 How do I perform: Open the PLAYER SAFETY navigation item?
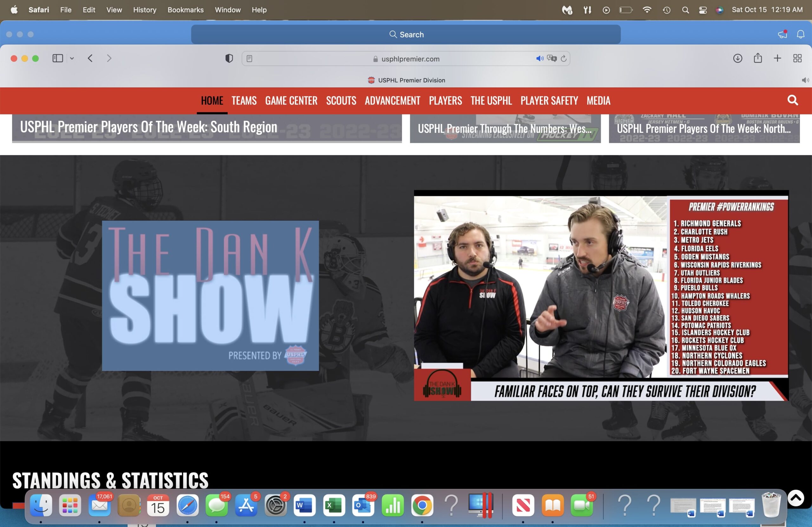tap(549, 100)
